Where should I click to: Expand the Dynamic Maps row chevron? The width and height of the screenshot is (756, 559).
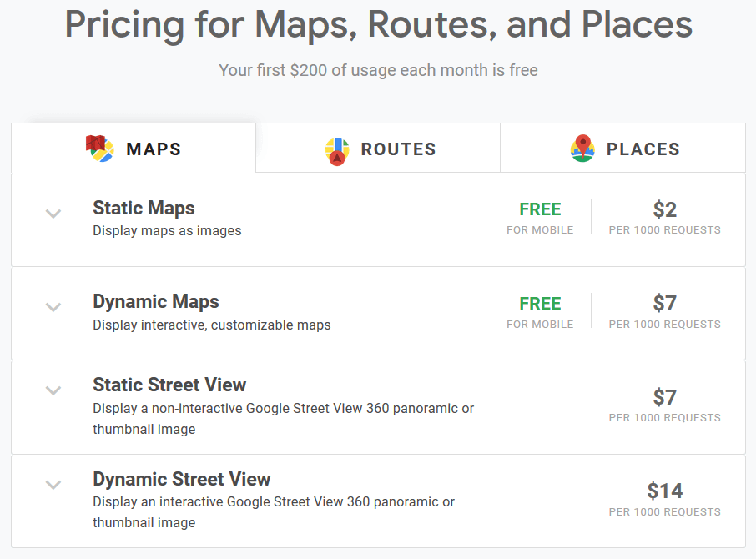coord(53,307)
